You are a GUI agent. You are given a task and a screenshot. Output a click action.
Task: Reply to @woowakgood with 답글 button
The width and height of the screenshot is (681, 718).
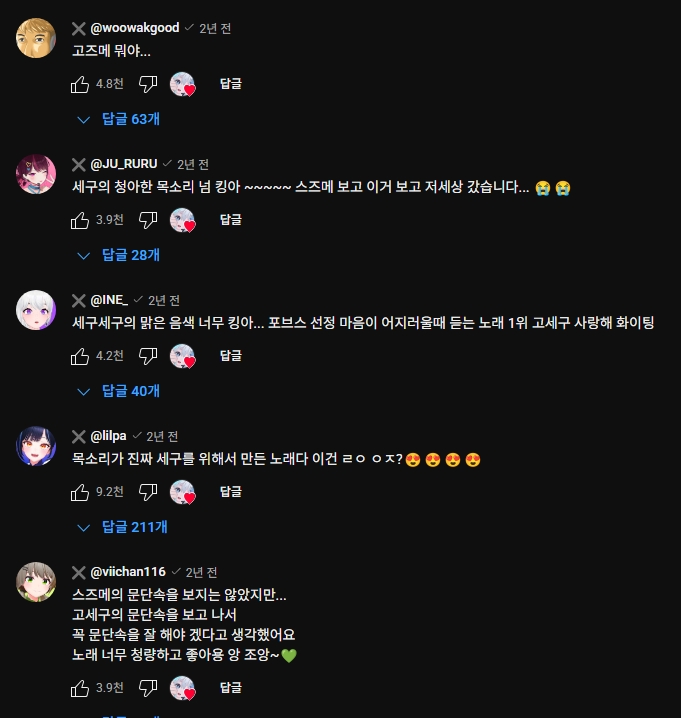[231, 84]
